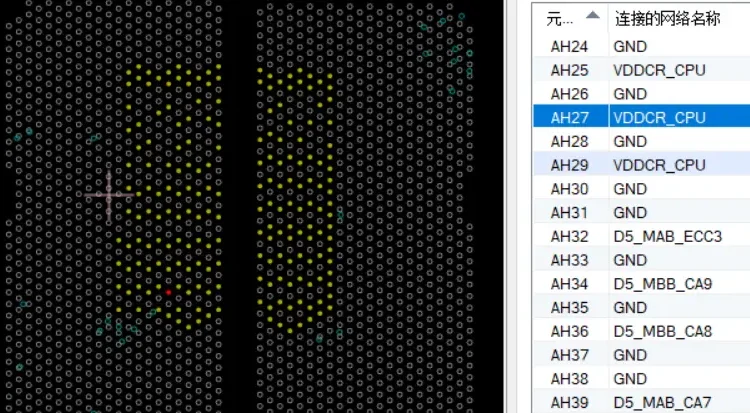Click VDDCR_CPU net name next to AH29
The image size is (750, 413).
660,165
